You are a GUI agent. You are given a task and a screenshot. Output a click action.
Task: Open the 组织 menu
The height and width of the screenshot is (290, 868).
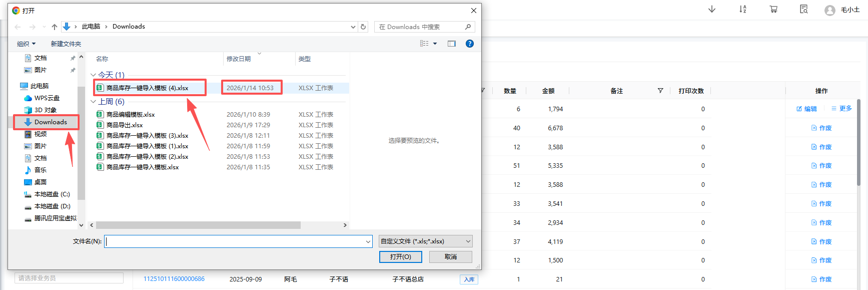[26, 44]
